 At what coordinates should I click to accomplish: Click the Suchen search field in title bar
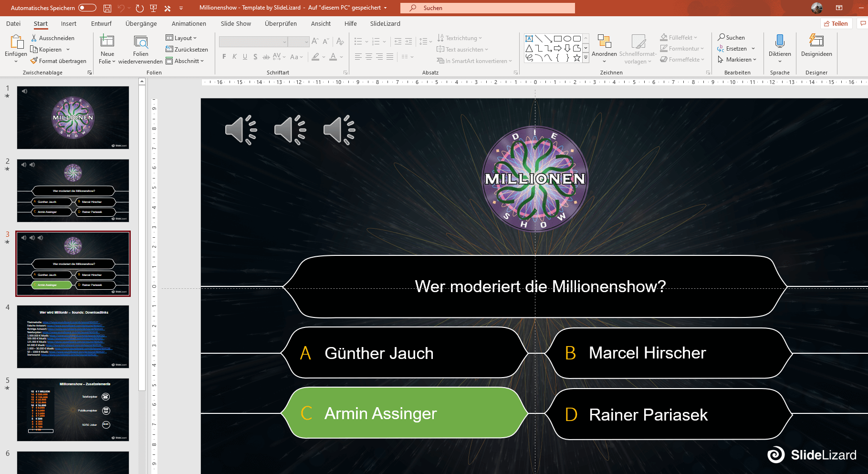[x=488, y=8]
